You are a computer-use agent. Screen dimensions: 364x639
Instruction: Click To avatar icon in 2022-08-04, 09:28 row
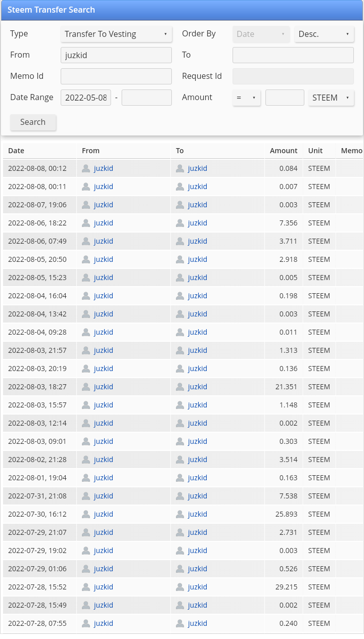(180, 332)
